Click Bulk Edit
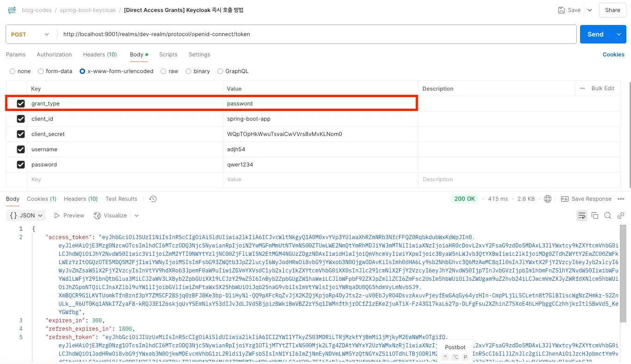The height and width of the screenshot is (364, 631). click(603, 88)
